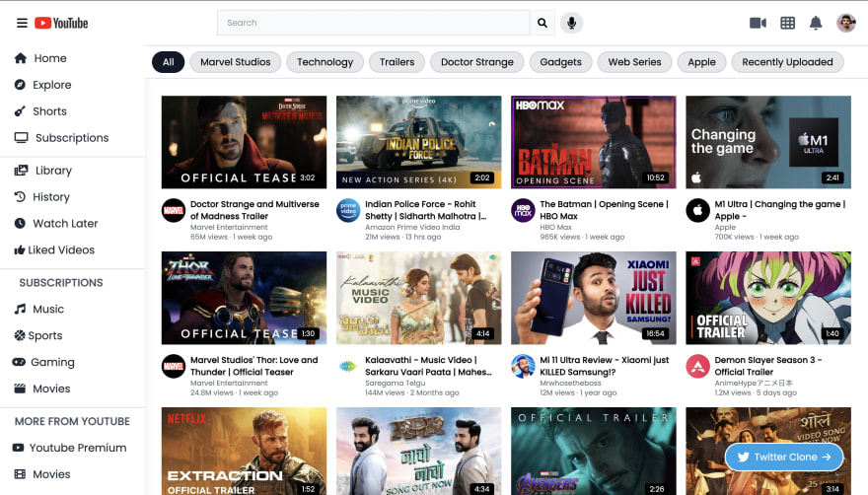Click 'MORE FROM YOUTUBE' heading

pos(72,421)
